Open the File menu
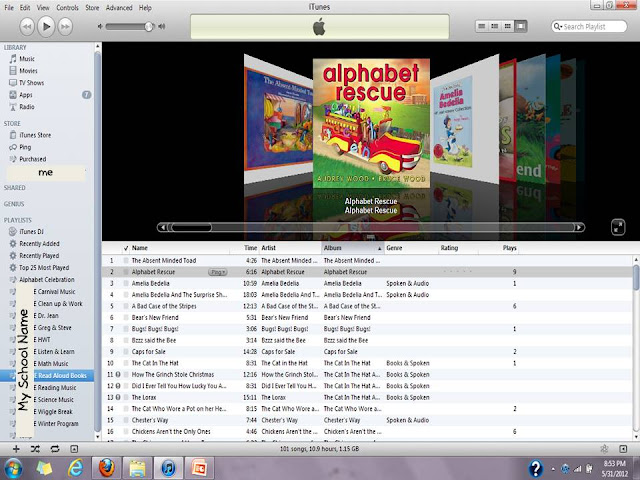The width and height of the screenshot is (640, 480). point(9,8)
